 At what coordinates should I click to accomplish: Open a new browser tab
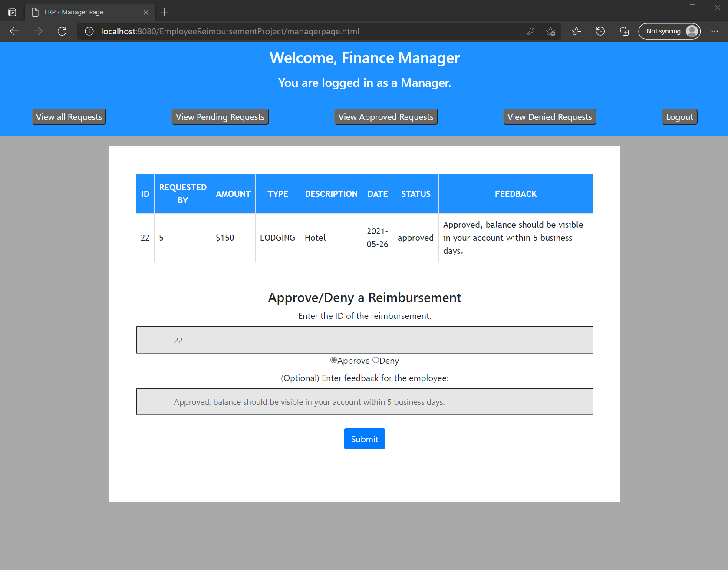pyautogui.click(x=164, y=12)
